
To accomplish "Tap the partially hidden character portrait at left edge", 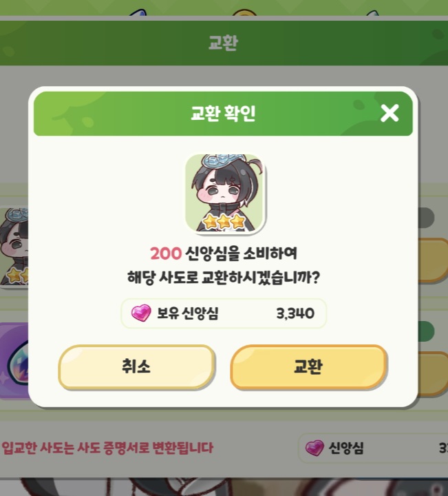I will pyautogui.click(x=14, y=247).
